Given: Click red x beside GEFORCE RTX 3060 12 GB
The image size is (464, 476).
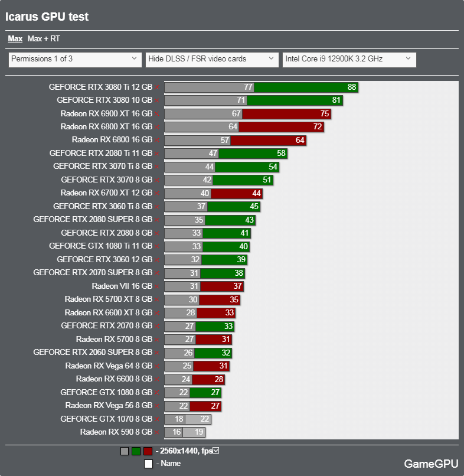Looking at the screenshot, I should click(157, 260).
